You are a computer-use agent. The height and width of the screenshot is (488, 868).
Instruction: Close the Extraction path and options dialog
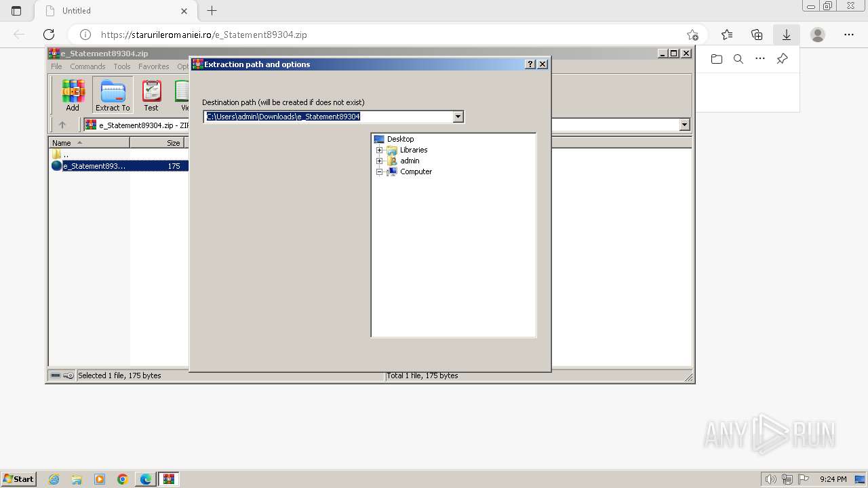click(x=542, y=64)
